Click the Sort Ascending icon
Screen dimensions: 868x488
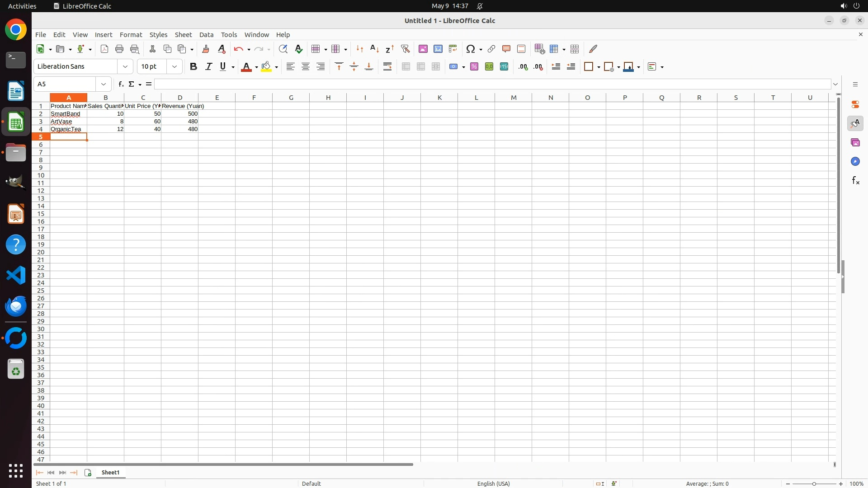(374, 49)
